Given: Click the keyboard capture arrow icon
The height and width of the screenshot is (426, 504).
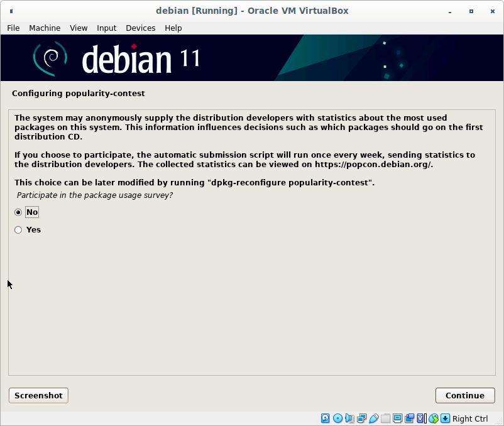Looking at the screenshot, I should tap(445, 418).
